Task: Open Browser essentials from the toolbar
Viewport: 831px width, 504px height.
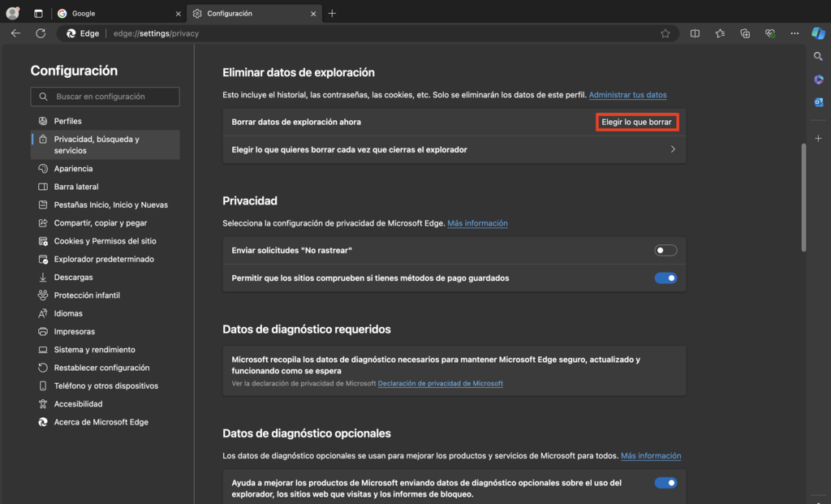Action: pos(769,33)
